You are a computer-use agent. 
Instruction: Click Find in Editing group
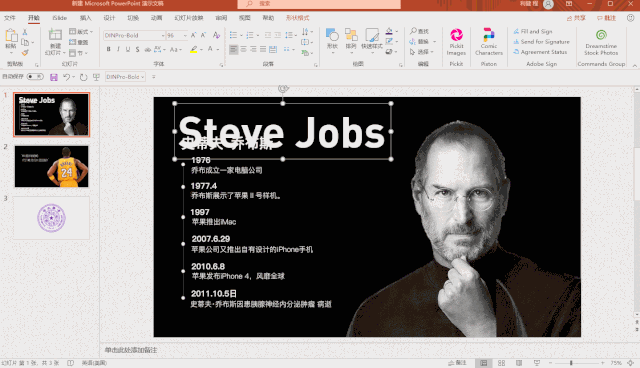(419, 31)
